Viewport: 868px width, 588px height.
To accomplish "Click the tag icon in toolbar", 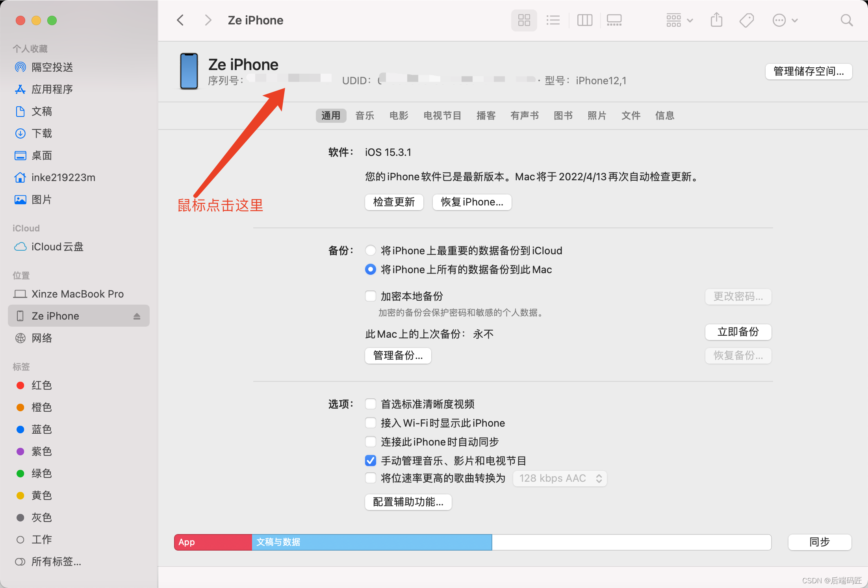I will tap(746, 20).
